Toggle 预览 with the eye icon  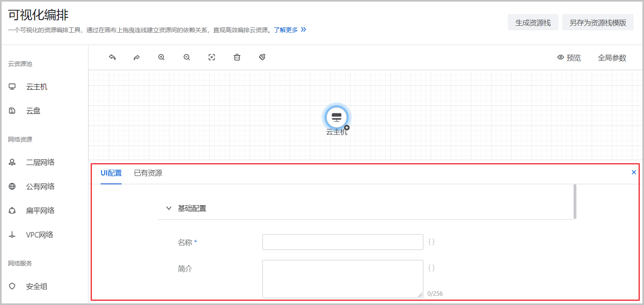pos(569,58)
